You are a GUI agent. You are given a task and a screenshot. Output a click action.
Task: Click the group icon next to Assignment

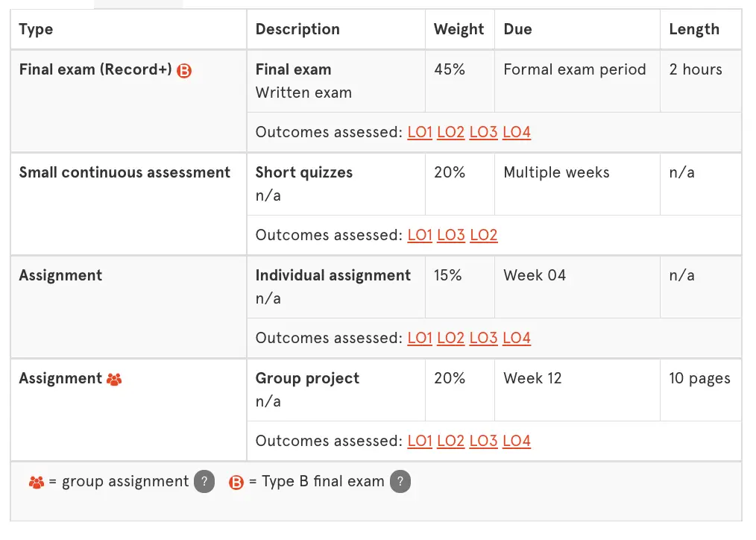click(x=114, y=380)
